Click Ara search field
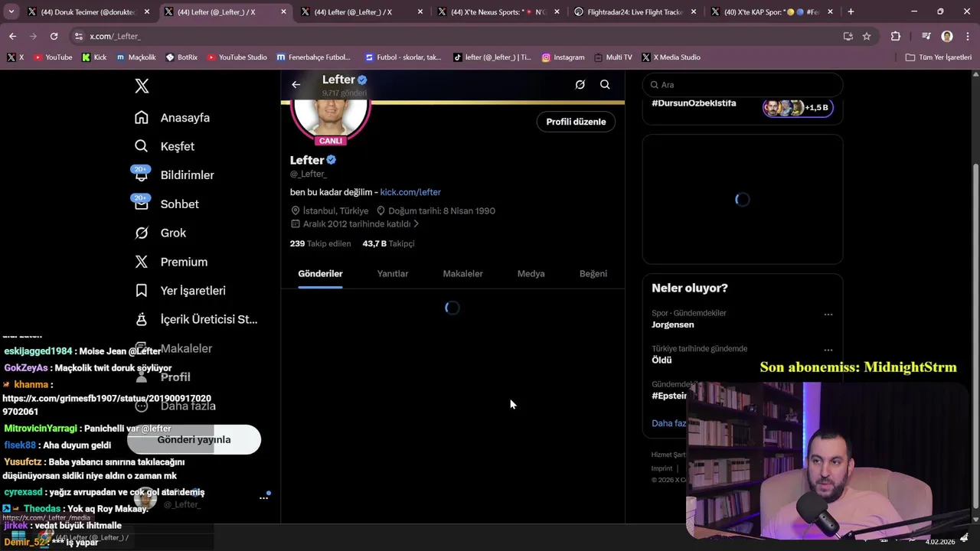The height and width of the screenshot is (551, 980). tap(742, 85)
